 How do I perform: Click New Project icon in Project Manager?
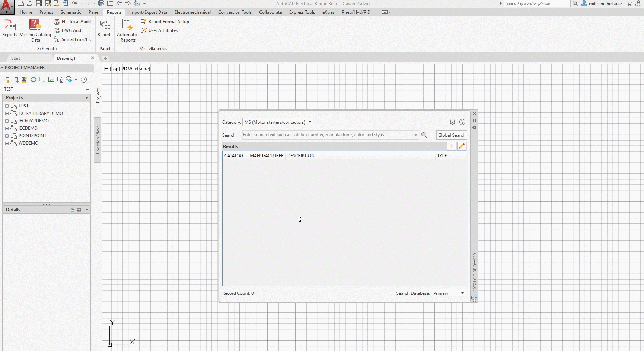[15, 80]
